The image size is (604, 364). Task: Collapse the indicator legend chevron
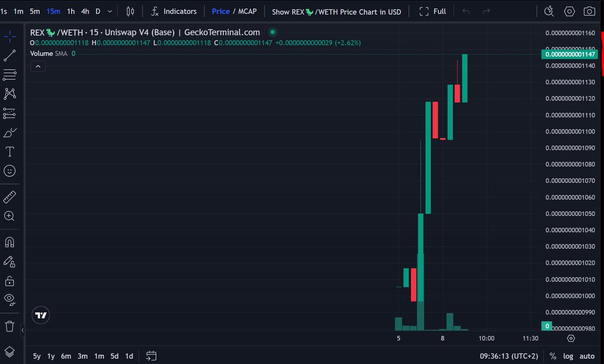38,66
